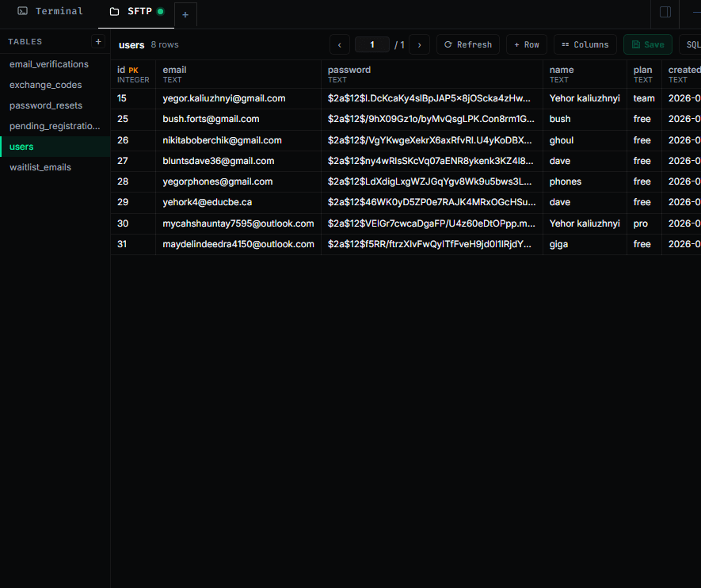Open the pending_registrations table
Screen dimensions: 701x588
click(x=55, y=126)
